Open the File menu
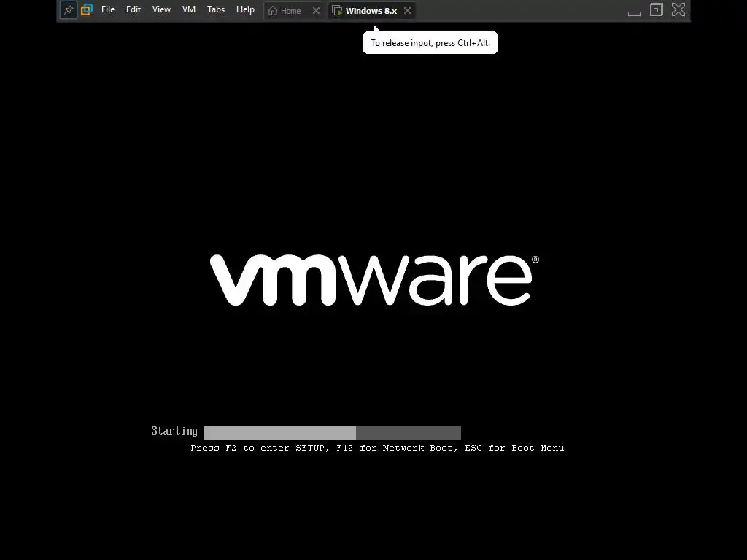Image resolution: width=747 pixels, height=560 pixels. coord(108,9)
